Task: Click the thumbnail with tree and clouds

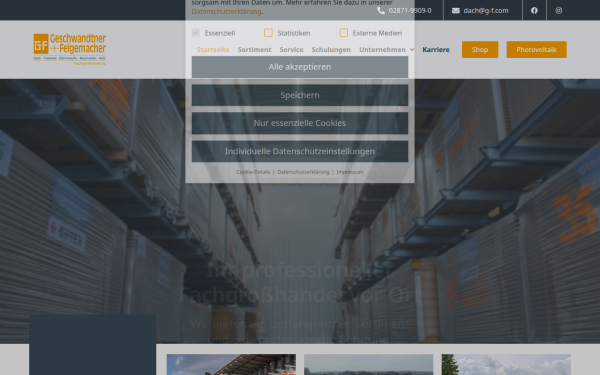Action: [506, 364]
